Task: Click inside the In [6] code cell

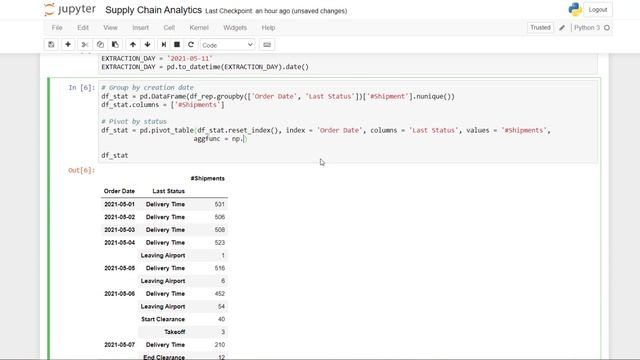Action: pyautogui.click(x=348, y=122)
